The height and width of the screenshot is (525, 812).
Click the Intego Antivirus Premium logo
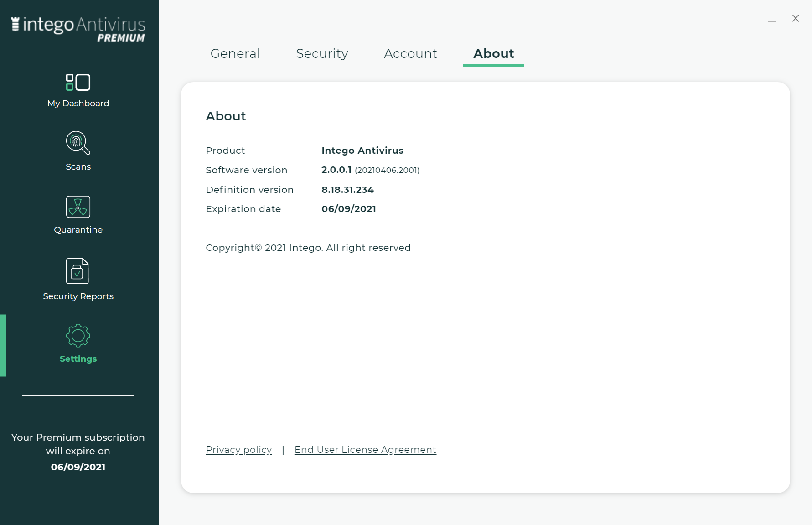78,29
